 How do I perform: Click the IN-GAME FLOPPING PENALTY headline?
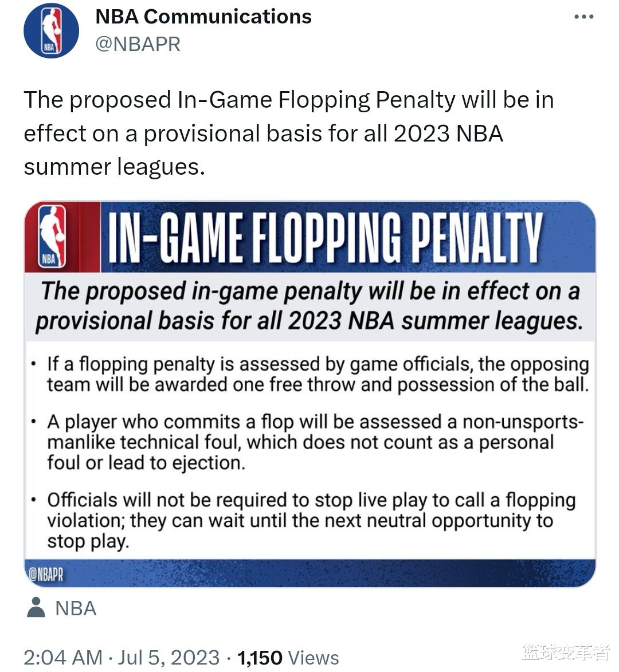[x=325, y=237]
